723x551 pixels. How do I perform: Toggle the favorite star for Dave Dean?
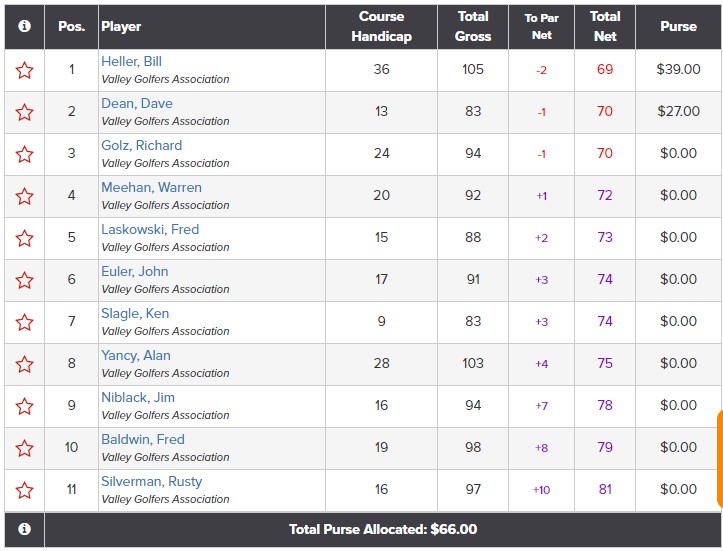point(24,113)
